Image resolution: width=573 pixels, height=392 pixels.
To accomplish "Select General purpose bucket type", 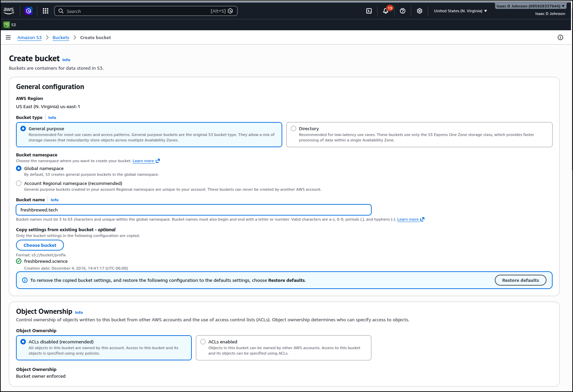I will 23,129.
